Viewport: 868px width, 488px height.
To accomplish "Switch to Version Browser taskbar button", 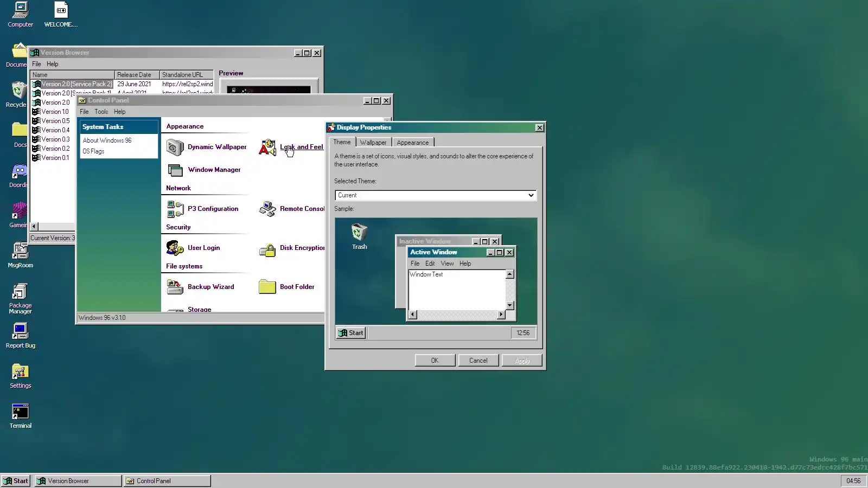I will pyautogui.click(x=78, y=481).
